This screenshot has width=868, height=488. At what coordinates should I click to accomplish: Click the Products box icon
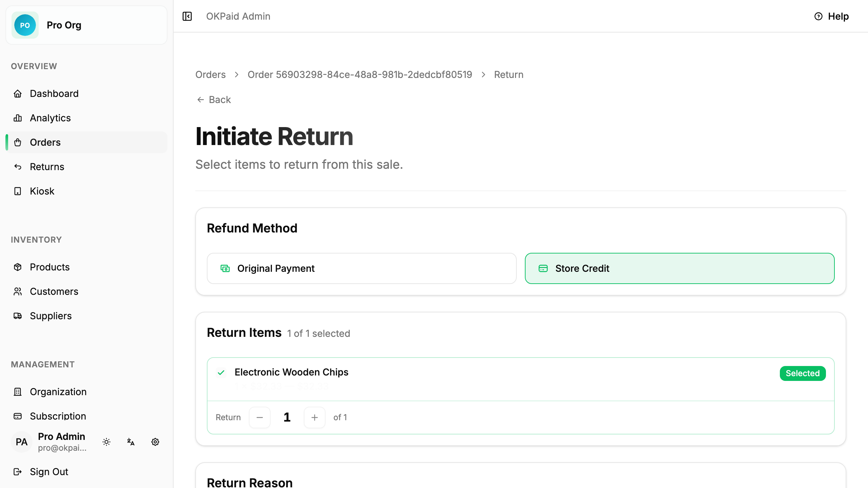tap(18, 267)
